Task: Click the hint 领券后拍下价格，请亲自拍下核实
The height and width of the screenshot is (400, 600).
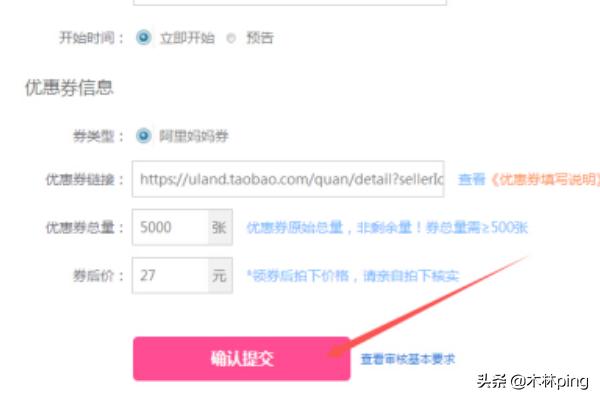Action: 354,276
